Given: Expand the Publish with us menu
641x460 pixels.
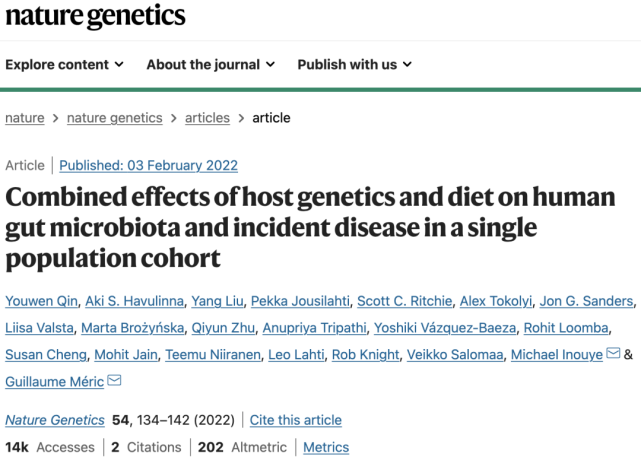Looking at the screenshot, I should pyautogui.click(x=354, y=65).
